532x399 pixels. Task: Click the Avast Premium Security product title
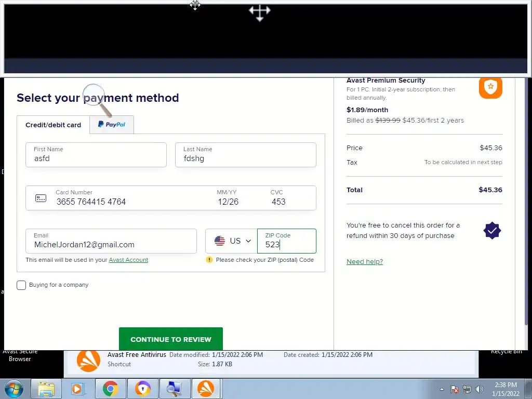[x=386, y=81]
